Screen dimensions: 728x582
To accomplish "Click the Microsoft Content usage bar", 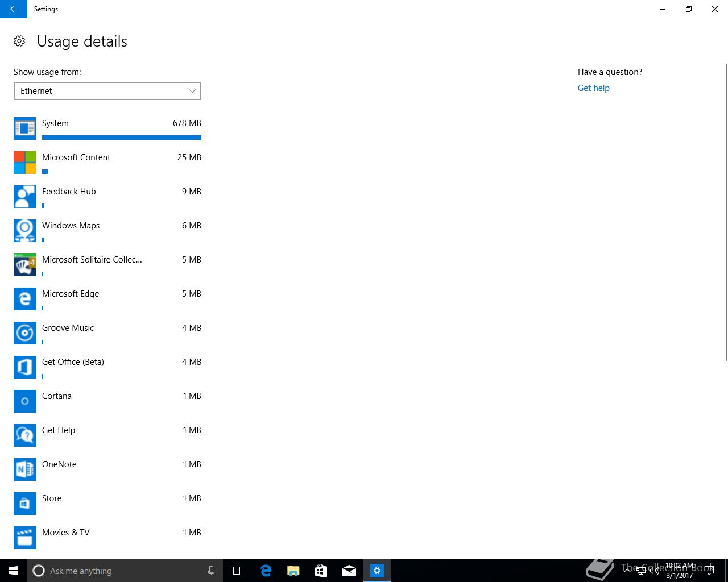I will (x=45, y=172).
